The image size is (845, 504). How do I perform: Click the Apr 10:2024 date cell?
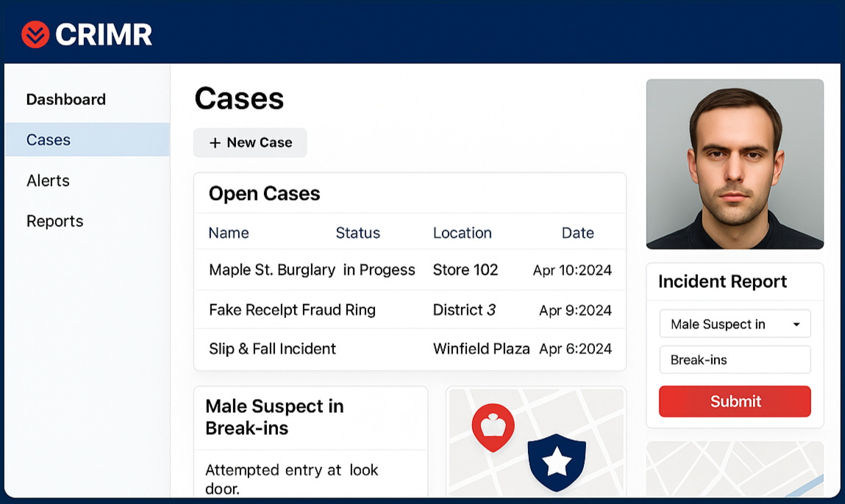[572, 270]
